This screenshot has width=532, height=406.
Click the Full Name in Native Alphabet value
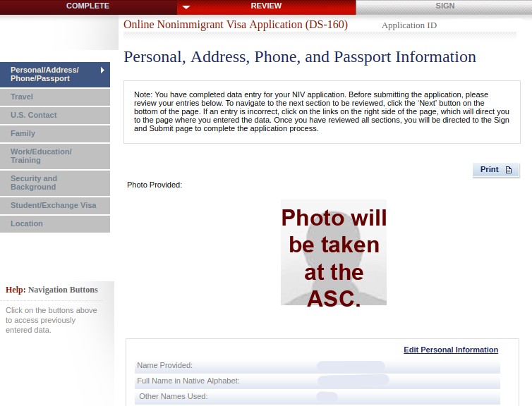click(353, 381)
